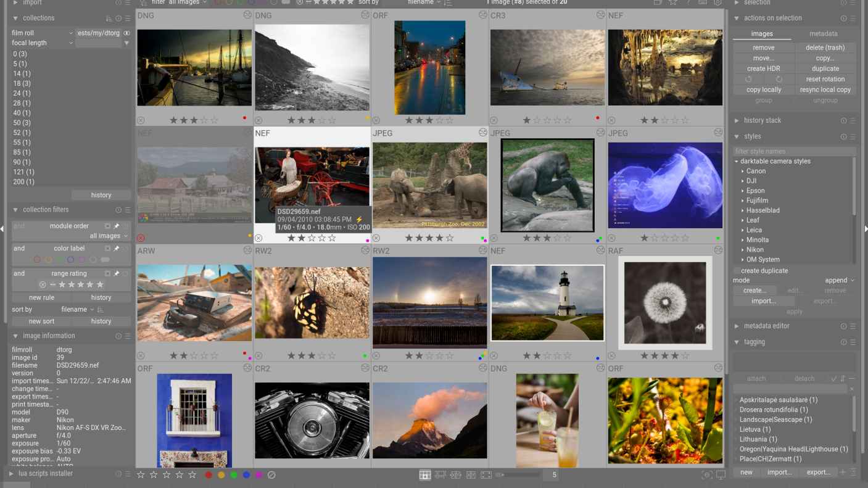Switch to culling layout mode icon
The height and width of the screenshot is (488, 868).
pyautogui.click(x=455, y=474)
